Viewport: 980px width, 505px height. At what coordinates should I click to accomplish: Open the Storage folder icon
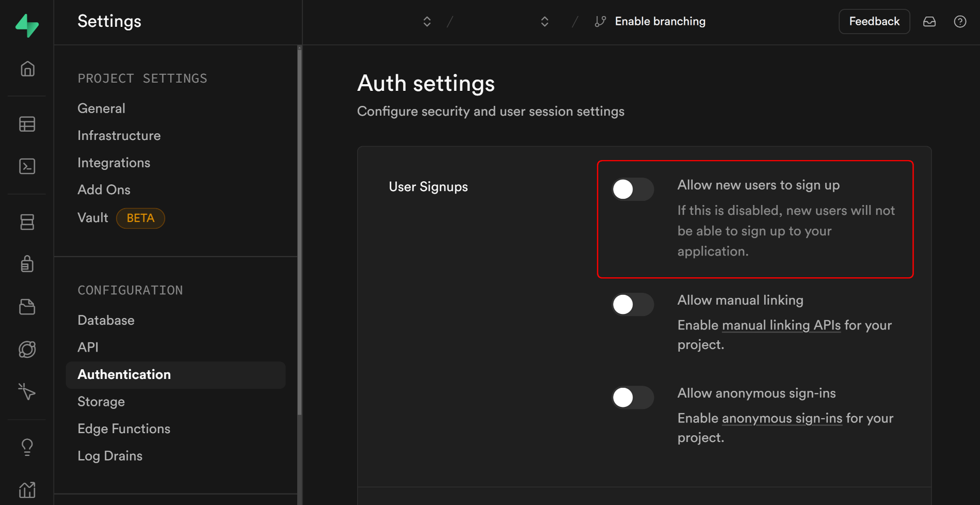click(27, 307)
